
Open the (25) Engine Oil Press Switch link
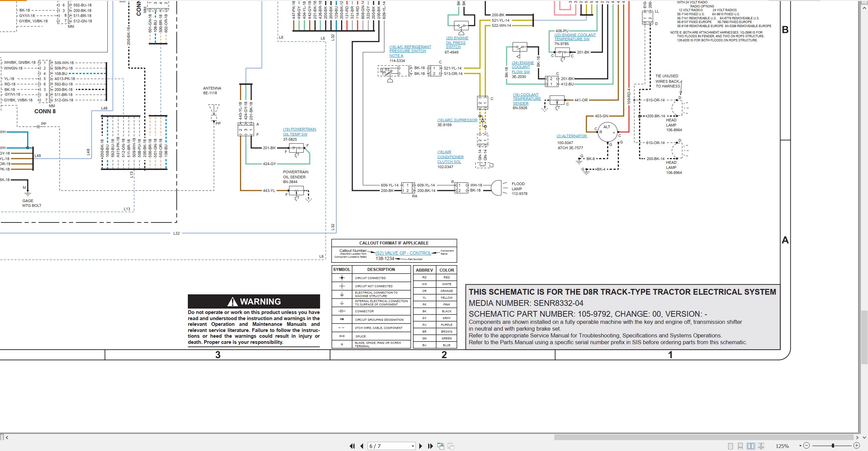point(457,42)
